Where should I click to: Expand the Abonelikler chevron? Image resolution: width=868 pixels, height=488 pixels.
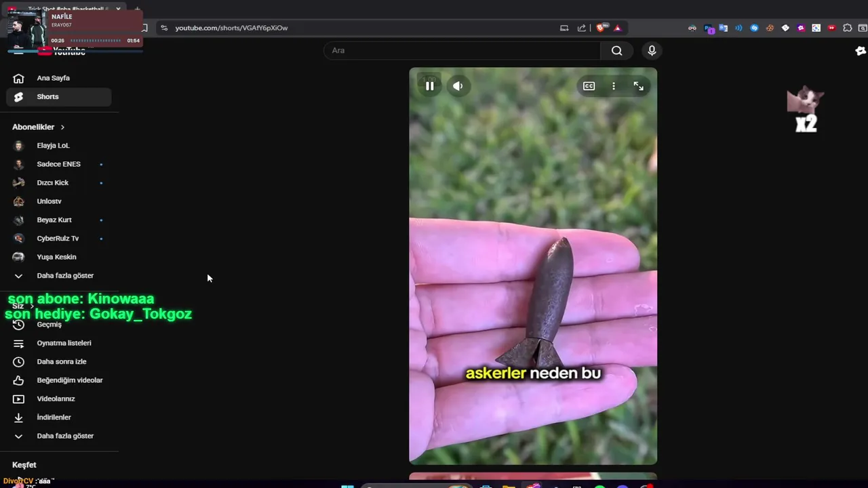pos(62,127)
